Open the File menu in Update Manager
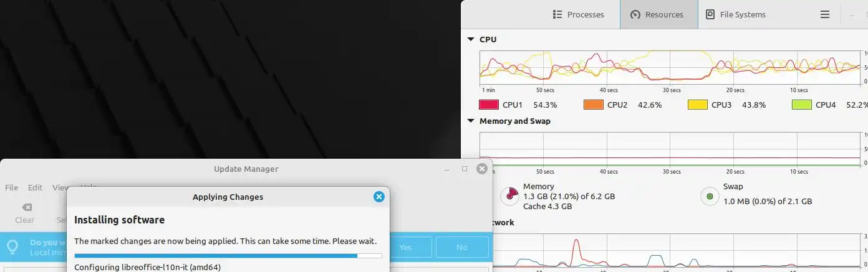This screenshot has height=272, width=868. tap(11, 187)
